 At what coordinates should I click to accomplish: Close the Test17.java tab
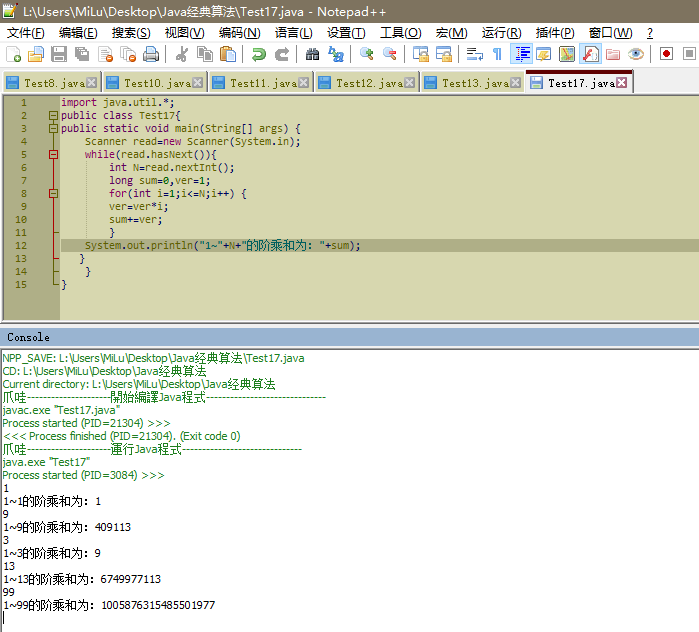pyautogui.click(x=622, y=83)
